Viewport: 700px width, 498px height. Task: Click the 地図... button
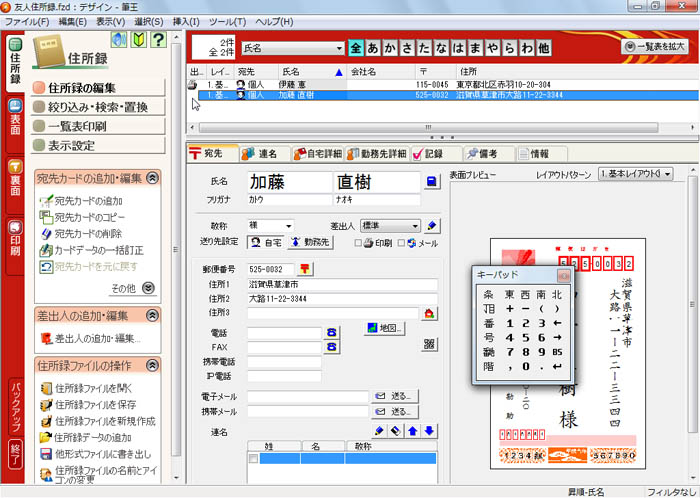[385, 328]
